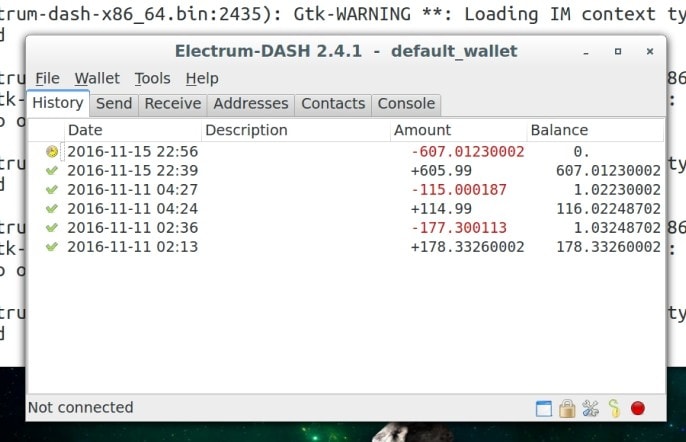This screenshot has width=686, height=442.
Task: Open the Tools menu
Action: tap(152, 78)
